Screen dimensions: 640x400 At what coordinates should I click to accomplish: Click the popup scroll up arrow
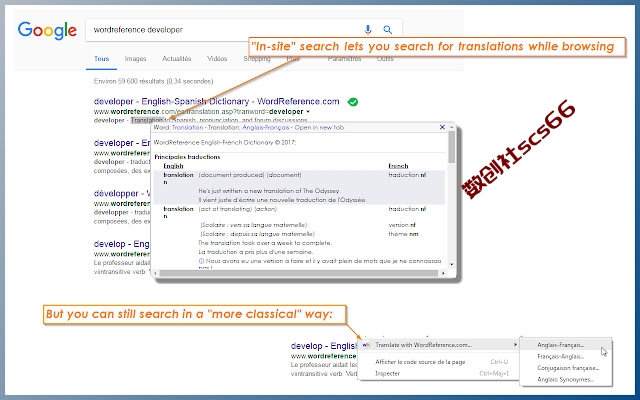pos(451,127)
